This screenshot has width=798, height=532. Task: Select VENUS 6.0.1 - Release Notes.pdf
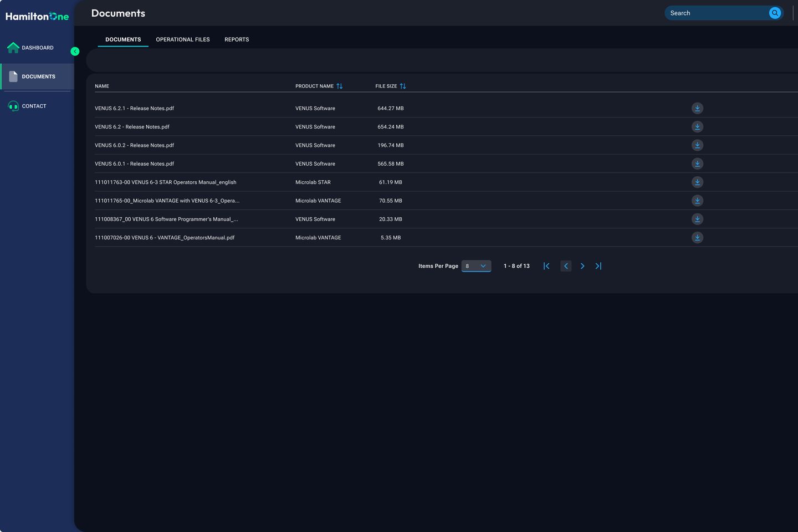(x=134, y=163)
